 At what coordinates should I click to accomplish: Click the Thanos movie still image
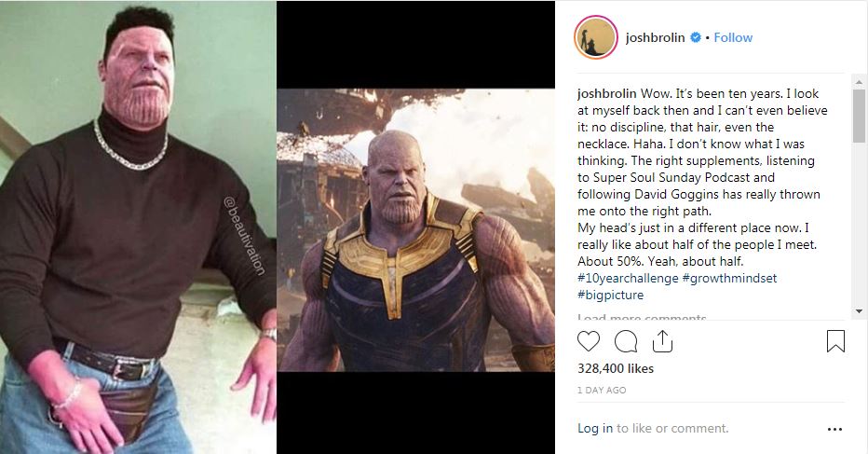415,230
